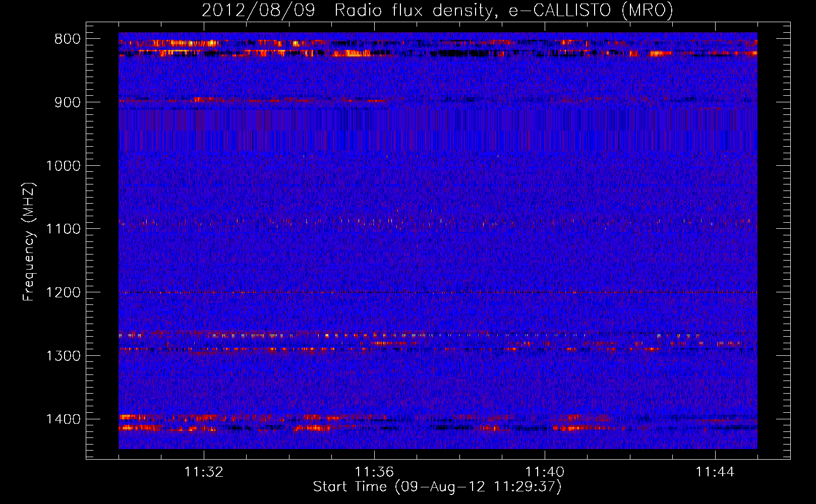
Task: Select the 1200 frequency tick label
Action: pos(64,293)
